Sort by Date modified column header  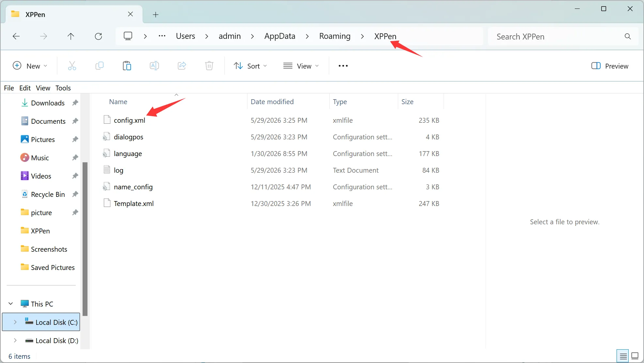[272, 102]
